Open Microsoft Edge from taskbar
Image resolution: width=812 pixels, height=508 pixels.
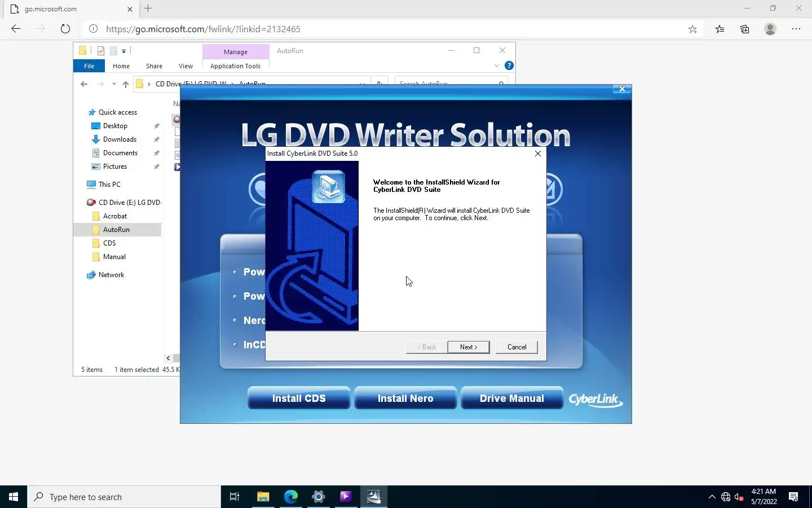(290, 497)
